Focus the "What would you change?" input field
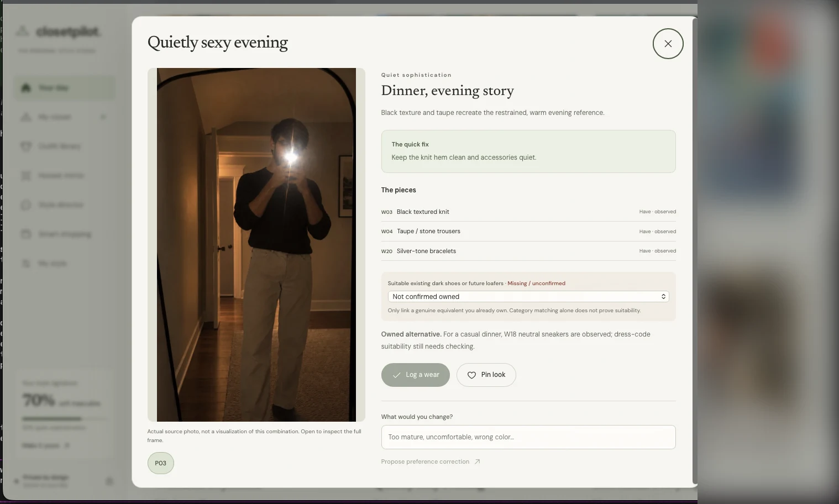The height and width of the screenshot is (504, 839). [528, 437]
